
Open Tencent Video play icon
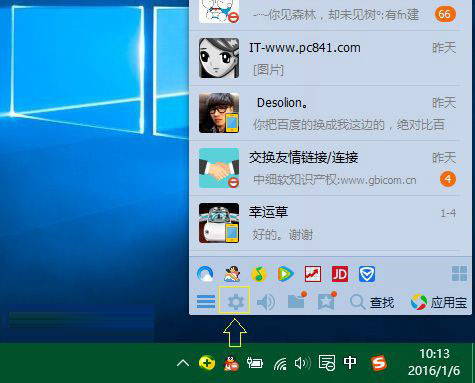click(286, 274)
